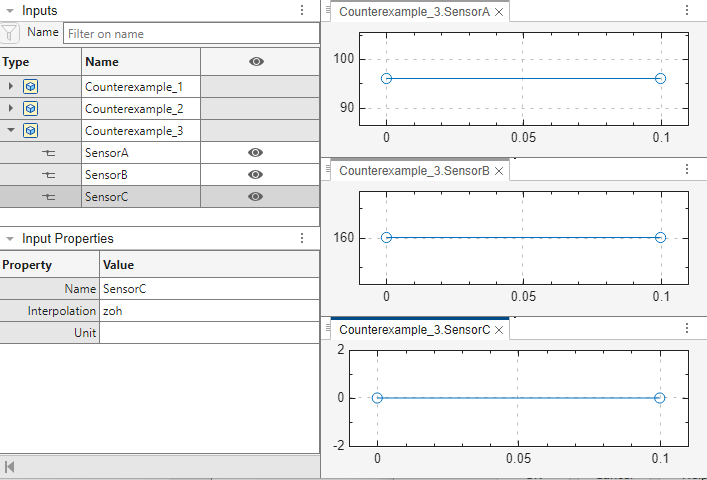Screen dimensions: 707x480
Task: Click the SensorA signal type icon
Action: [49, 153]
